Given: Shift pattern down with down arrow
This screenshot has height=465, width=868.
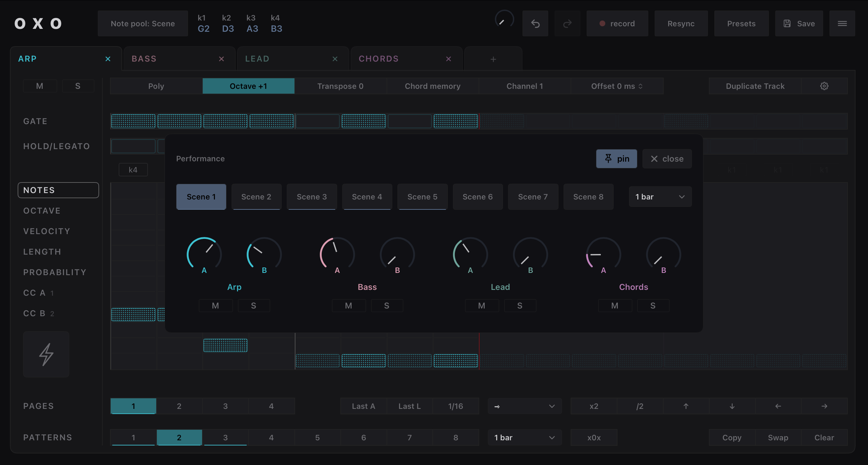Looking at the screenshot, I should pos(732,406).
